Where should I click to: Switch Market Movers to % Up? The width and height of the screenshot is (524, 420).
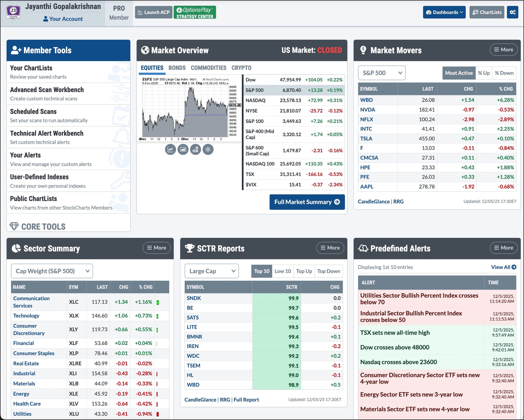(x=484, y=73)
